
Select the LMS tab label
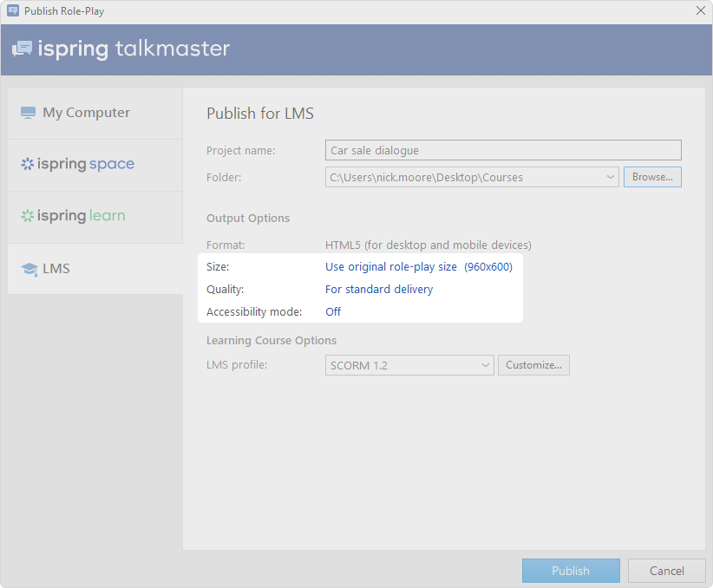56,269
